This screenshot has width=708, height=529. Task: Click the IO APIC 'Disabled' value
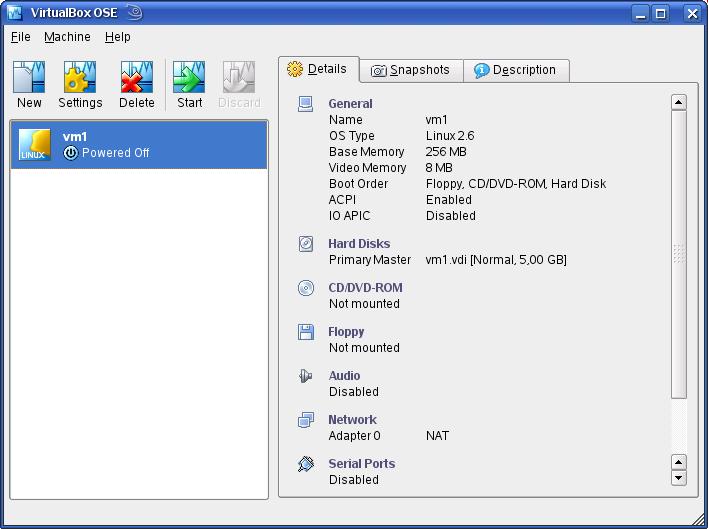pyautogui.click(x=451, y=216)
